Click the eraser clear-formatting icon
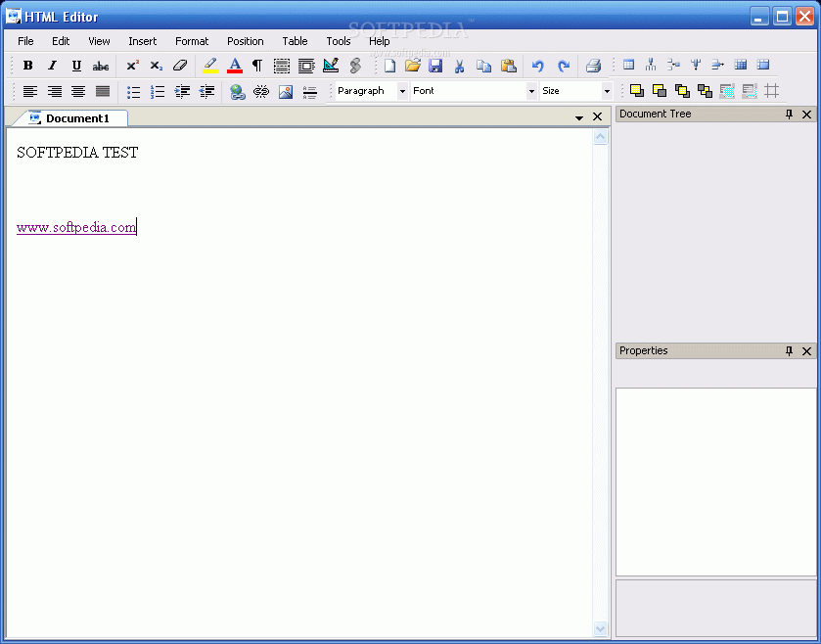 click(180, 66)
